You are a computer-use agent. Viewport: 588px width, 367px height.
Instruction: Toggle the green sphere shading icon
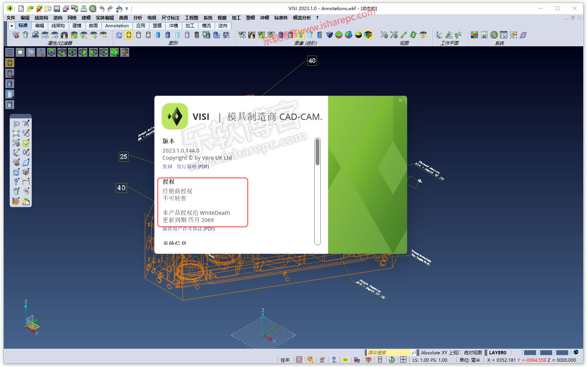tap(339, 35)
